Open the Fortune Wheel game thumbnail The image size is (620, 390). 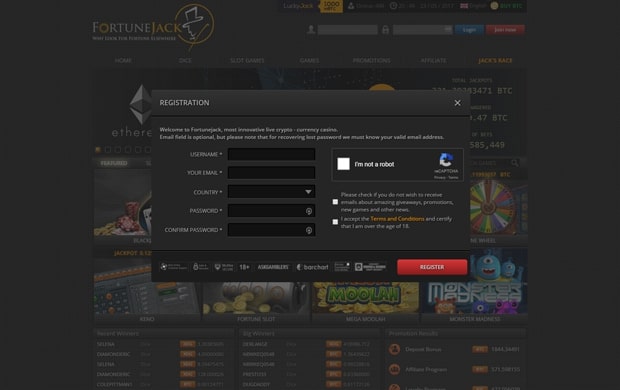click(x=498, y=208)
